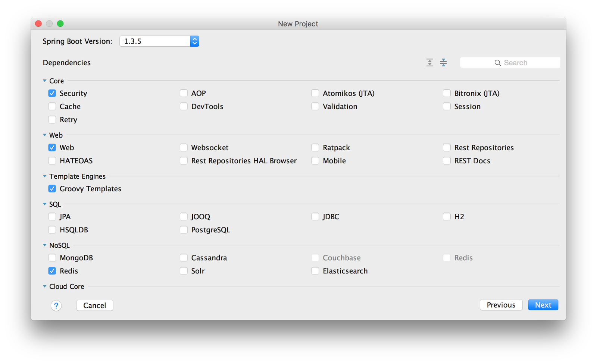Check the HSQLDB option
Viewport: 597px width, 364px height.
tap(52, 230)
